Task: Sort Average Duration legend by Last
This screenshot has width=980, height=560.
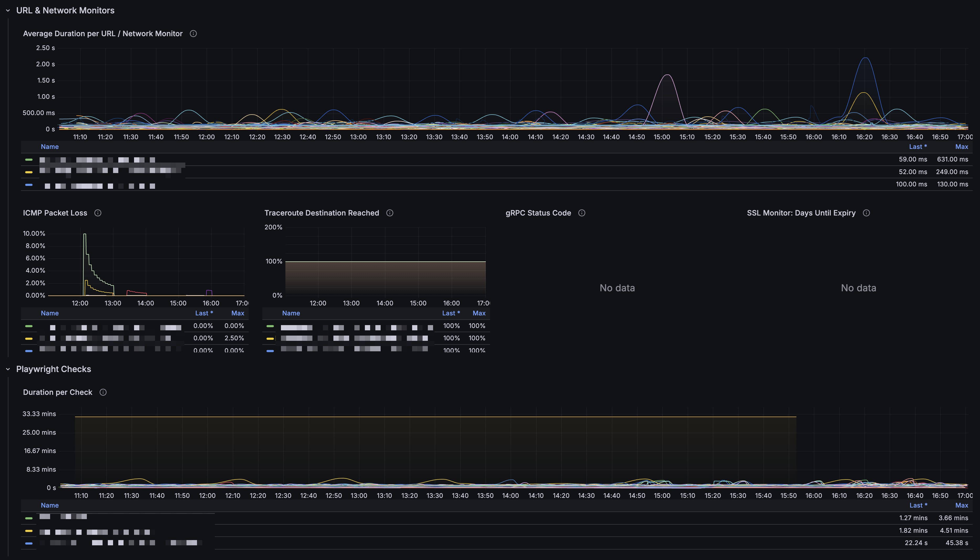Action: [918, 147]
